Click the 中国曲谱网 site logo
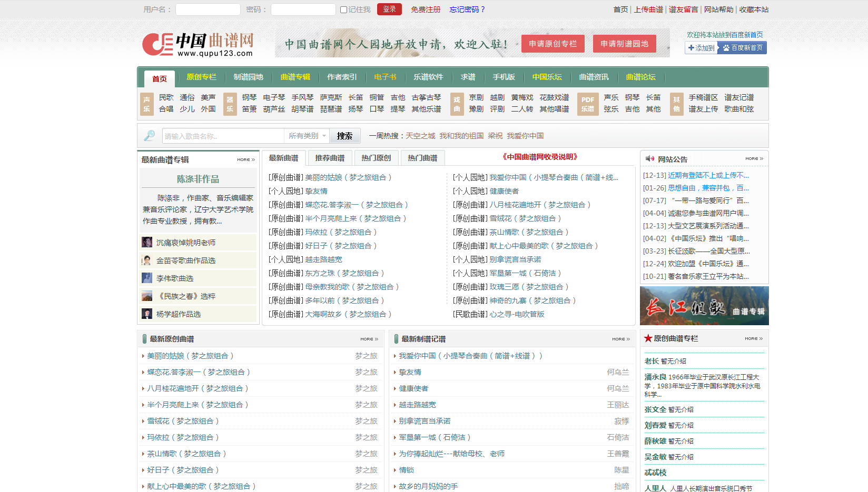The width and height of the screenshot is (868, 492). (198, 44)
